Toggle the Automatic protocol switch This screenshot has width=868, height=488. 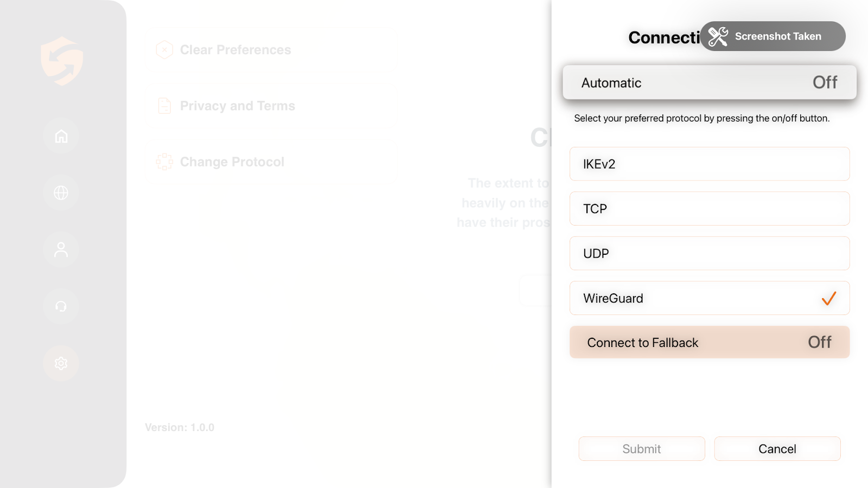(x=825, y=82)
